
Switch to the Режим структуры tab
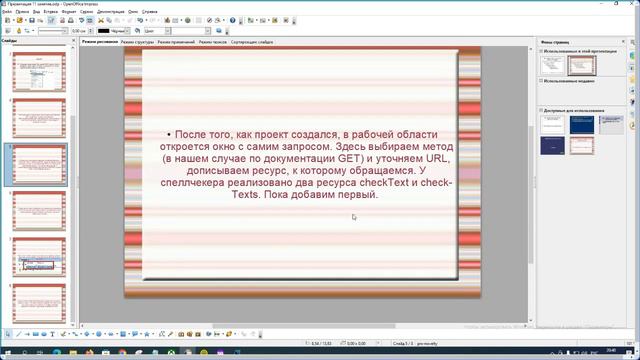137,42
